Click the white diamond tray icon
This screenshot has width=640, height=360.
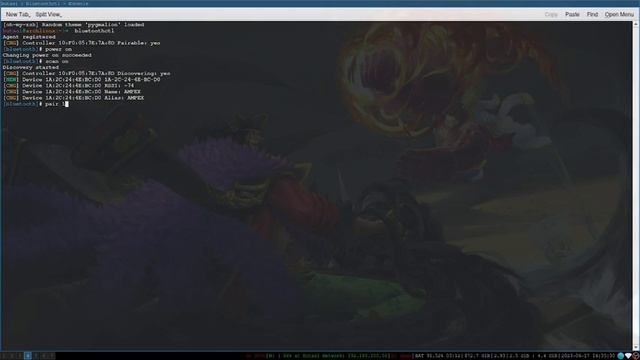[x=628, y=356]
